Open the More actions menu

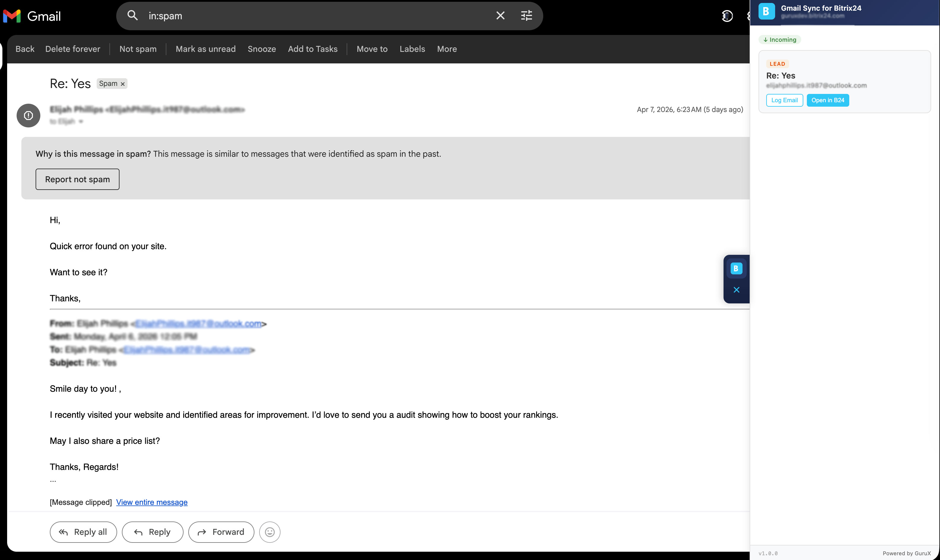[447, 49]
